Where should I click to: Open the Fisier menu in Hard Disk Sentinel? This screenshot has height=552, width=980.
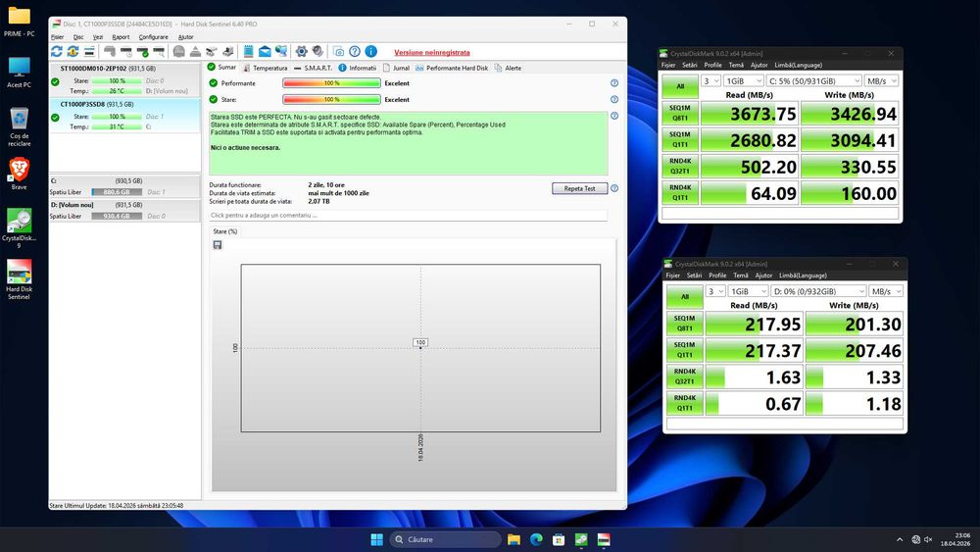tap(57, 37)
